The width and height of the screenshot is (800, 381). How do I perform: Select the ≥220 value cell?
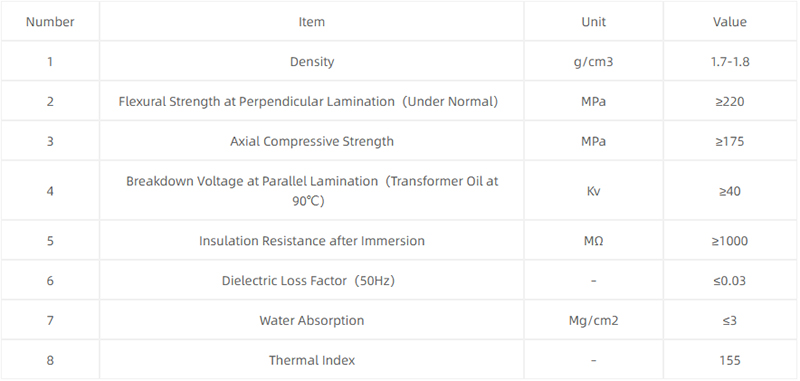pyautogui.click(x=730, y=101)
